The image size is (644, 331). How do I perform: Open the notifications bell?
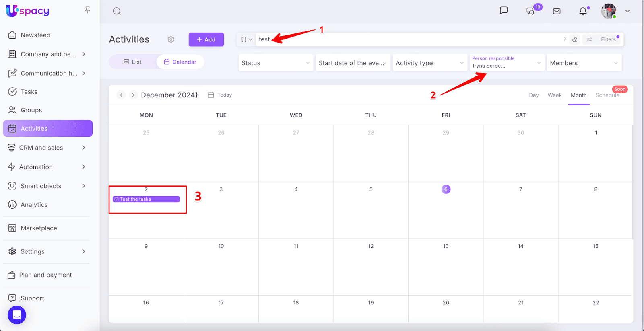[583, 11]
